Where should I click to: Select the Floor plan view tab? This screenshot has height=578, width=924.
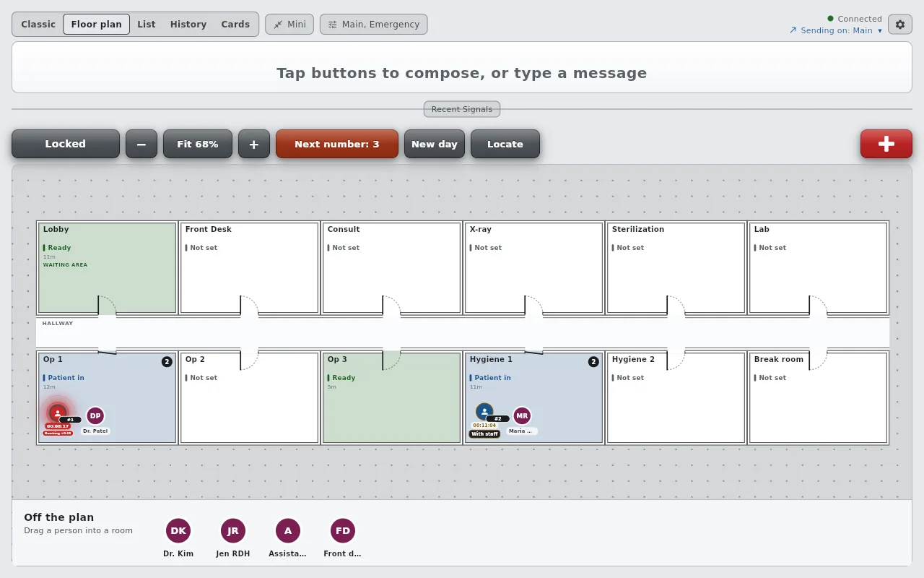(x=97, y=25)
